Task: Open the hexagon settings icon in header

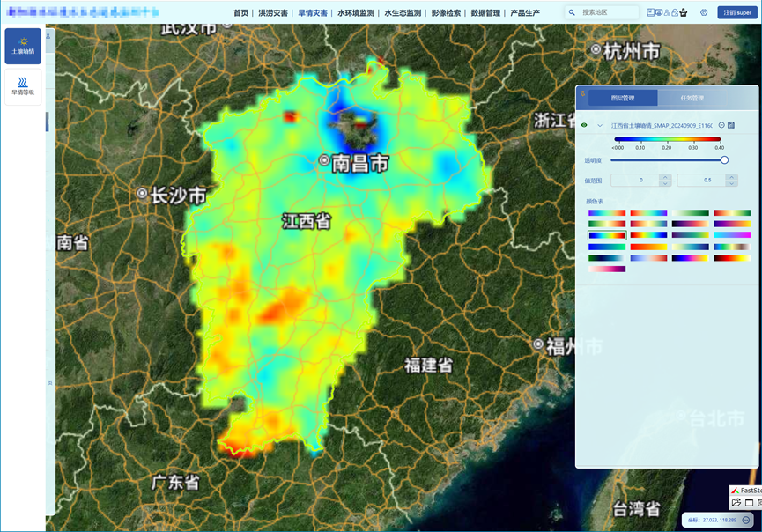Action: [x=704, y=12]
